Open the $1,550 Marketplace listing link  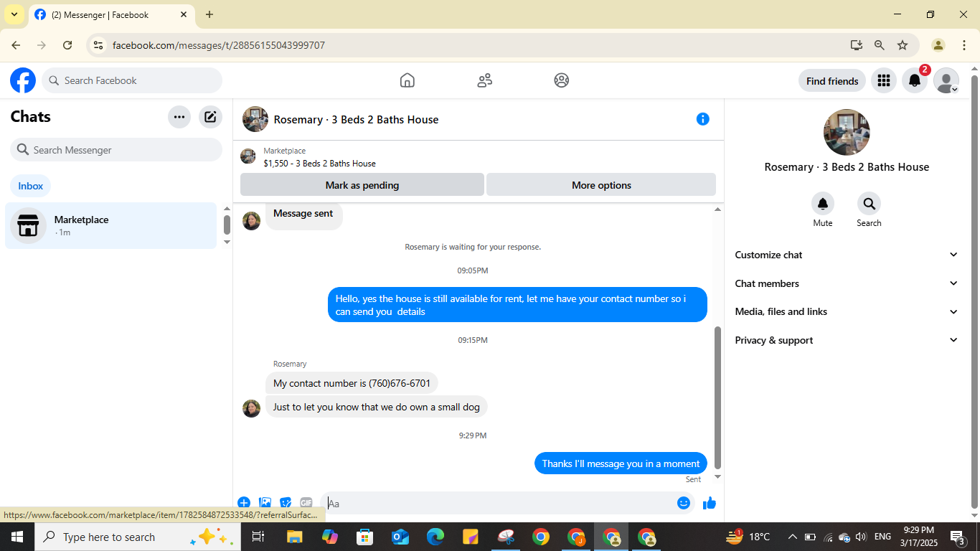(x=319, y=164)
